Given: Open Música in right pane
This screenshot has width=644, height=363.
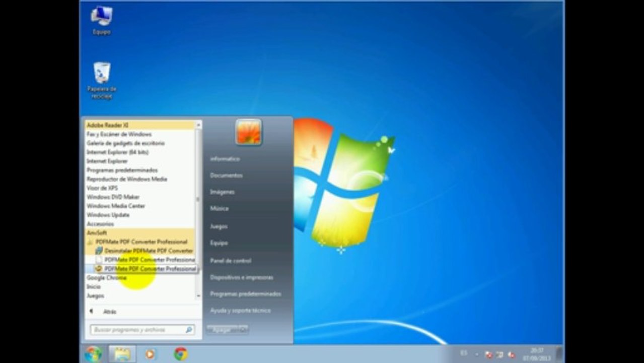Looking at the screenshot, I should 220,209.
